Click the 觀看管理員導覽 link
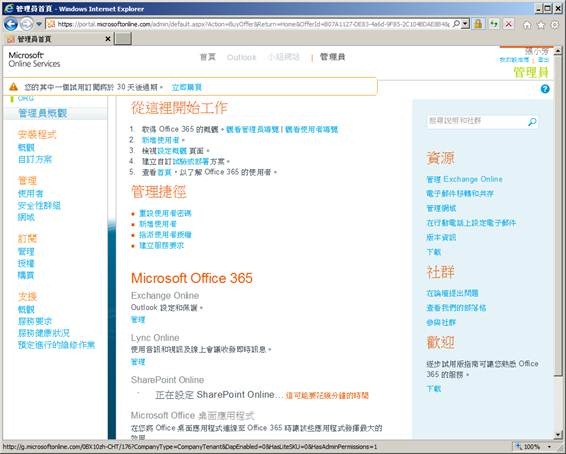 [x=253, y=129]
